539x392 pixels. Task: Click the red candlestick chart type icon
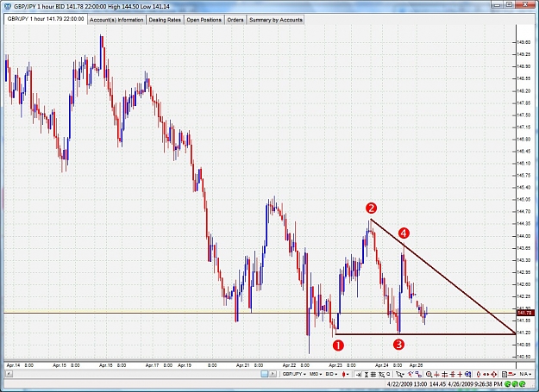point(343,374)
